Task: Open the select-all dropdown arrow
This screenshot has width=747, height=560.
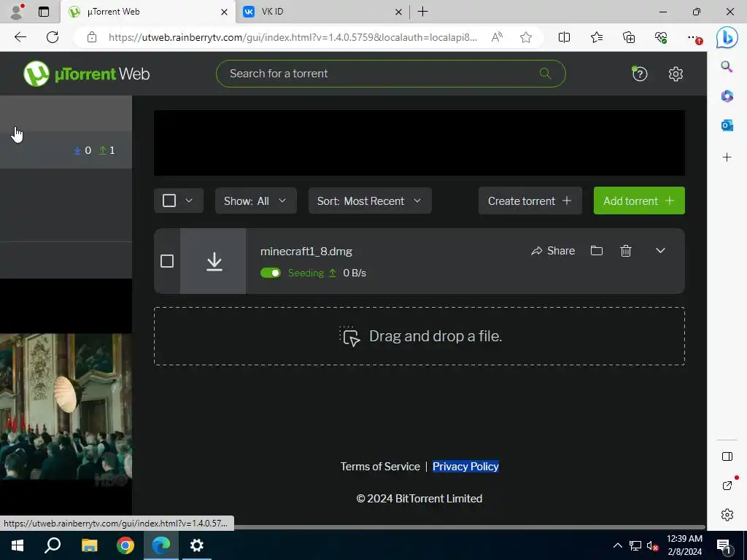Action: pyautogui.click(x=189, y=201)
